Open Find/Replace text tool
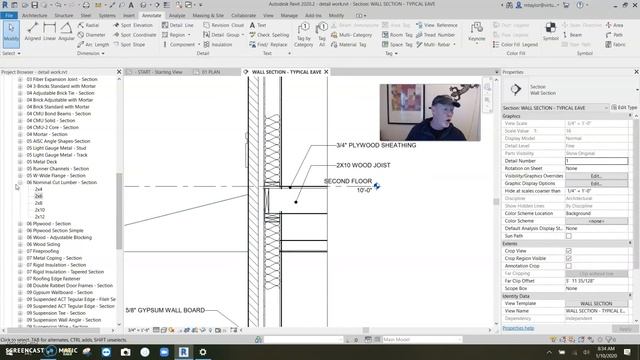 tap(268, 44)
